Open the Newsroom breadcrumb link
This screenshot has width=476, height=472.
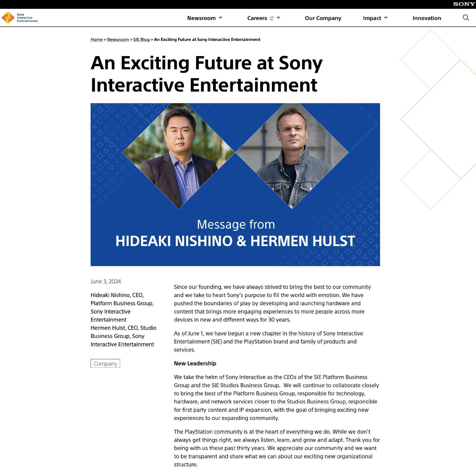(118, 40)
